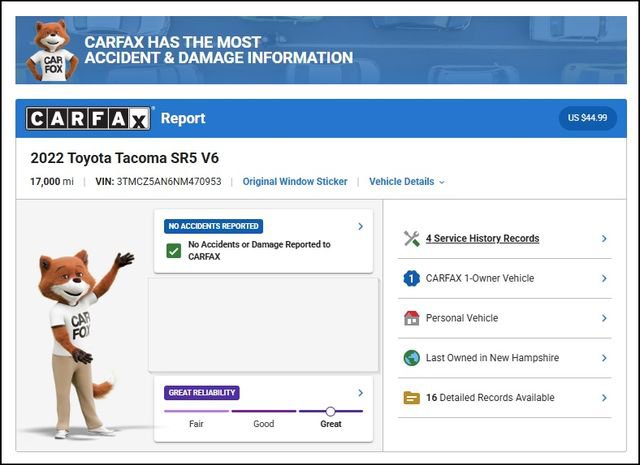
Task: Click the US $44.99 price button
Action: pos(587,118)
